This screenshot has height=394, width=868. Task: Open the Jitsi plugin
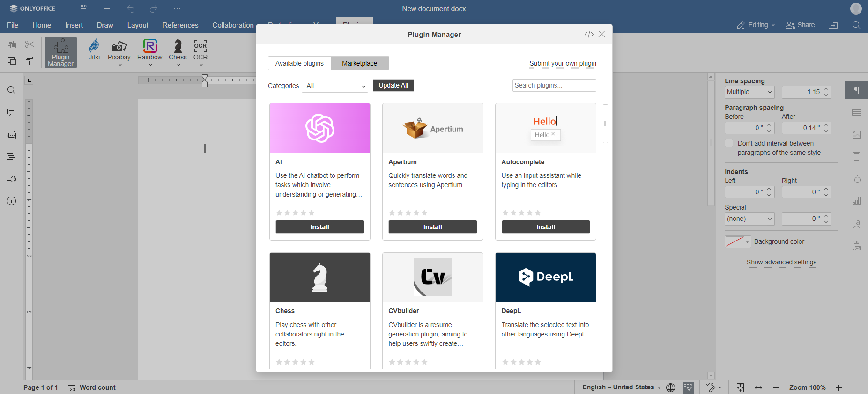point(94,50)
